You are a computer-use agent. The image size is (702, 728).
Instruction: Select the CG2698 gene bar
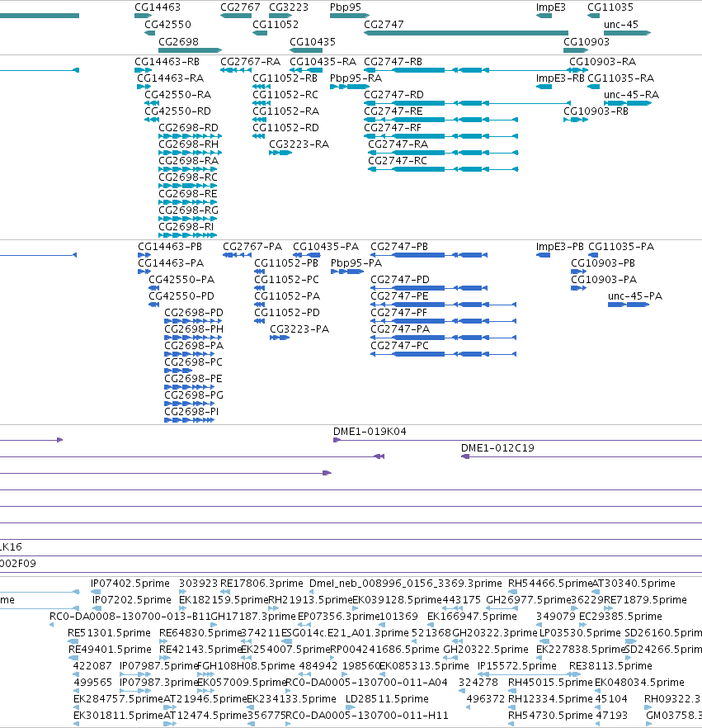click(x=191, y=50)
